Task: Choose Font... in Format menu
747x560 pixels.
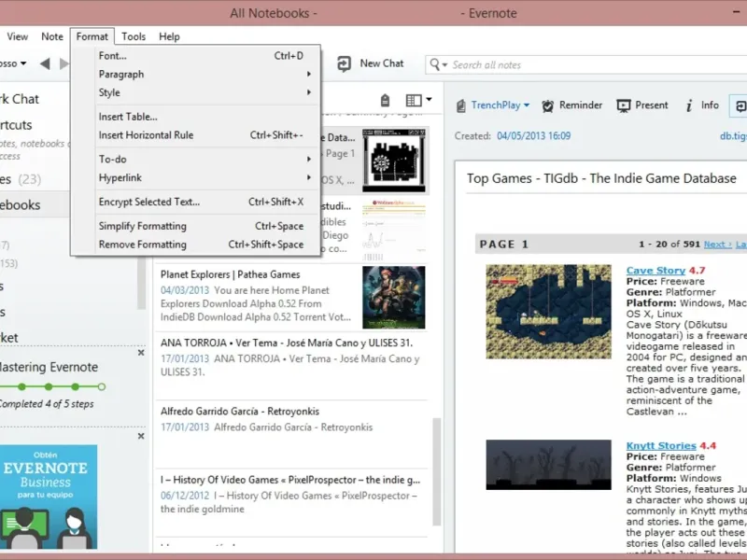Action: [x=195, y=56]
